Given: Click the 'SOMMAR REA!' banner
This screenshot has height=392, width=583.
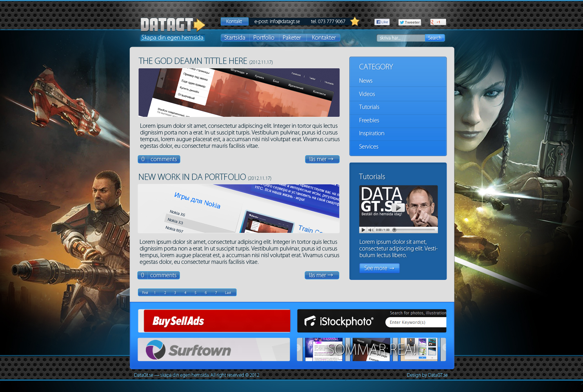Looking at the screenshot, I should click(372, 350).
